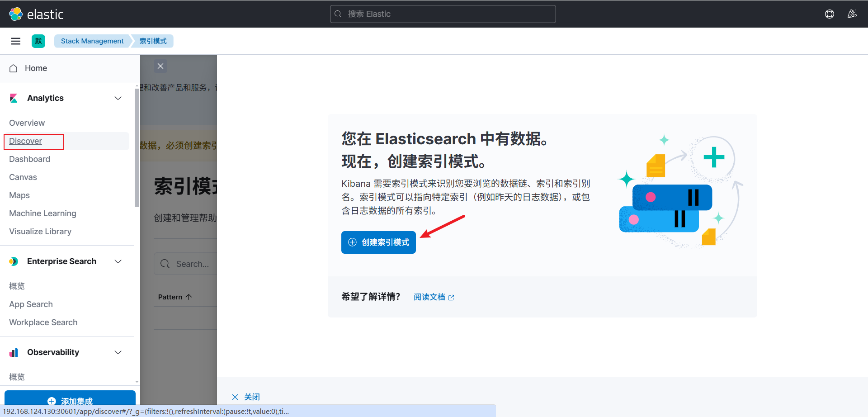This screenshot has height=417, width=868.
Task: Open the newsfeed celebration icon
Action: pyautogui.click(x=852, y=14)
